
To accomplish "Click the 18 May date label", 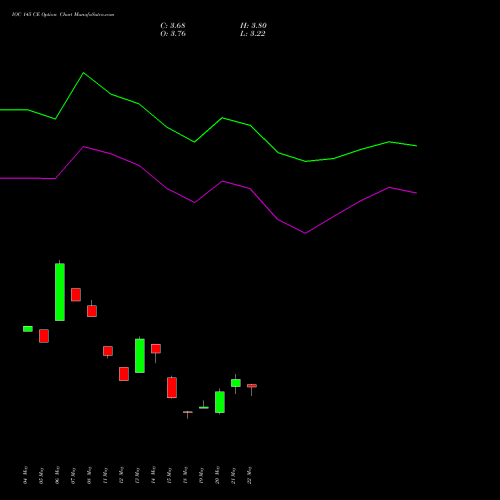I will [x=186, y=475].
